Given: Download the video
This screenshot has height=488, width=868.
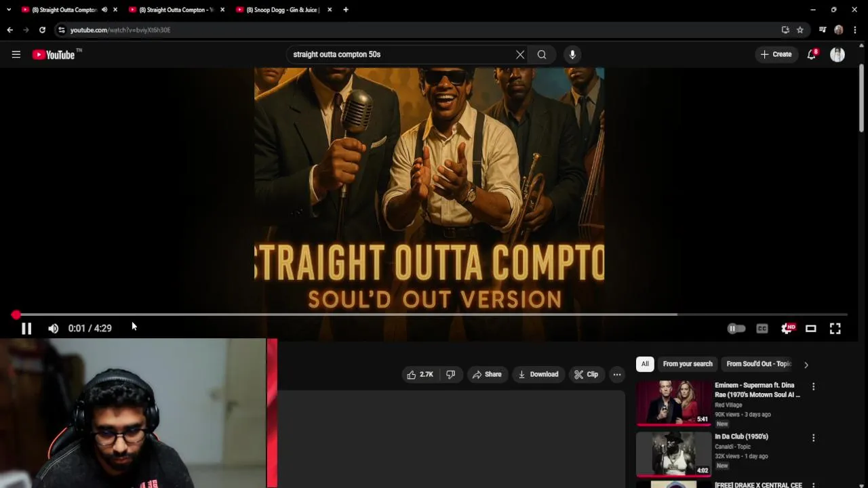Looking at the screenshot, I should coord(538,374).
